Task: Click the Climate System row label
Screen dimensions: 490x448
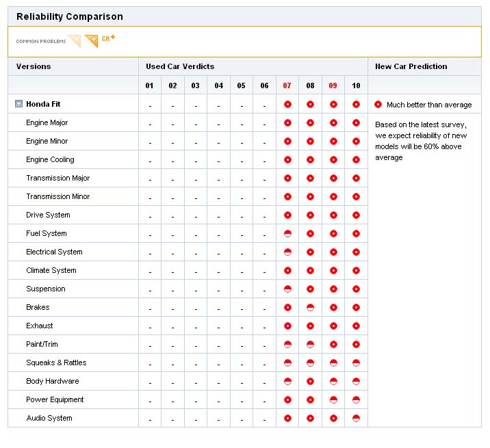Action: click(x=51, y=270)
